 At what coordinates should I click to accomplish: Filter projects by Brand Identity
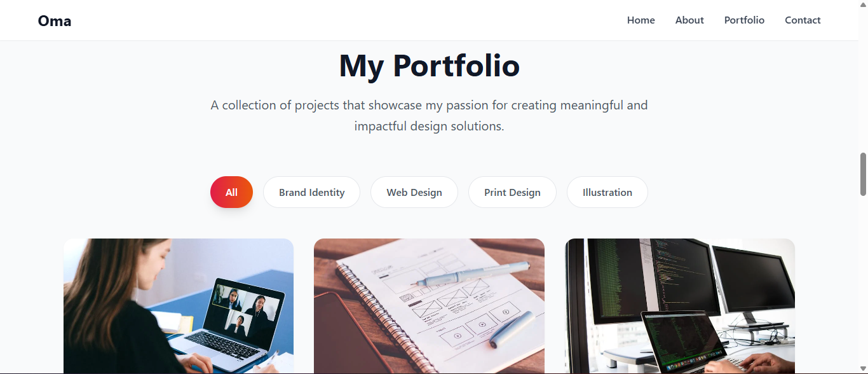[311, 192]
